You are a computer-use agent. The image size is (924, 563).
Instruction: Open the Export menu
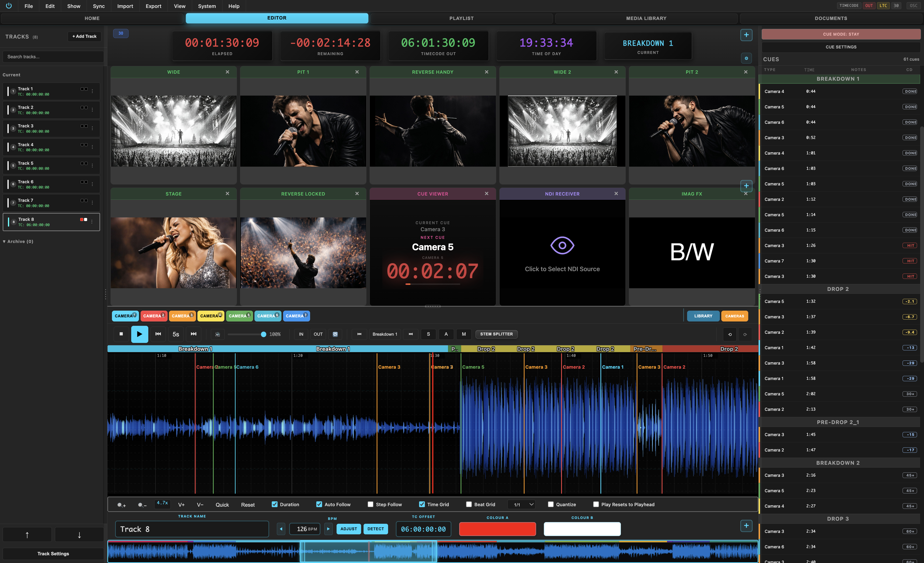(x=153, y=6)
